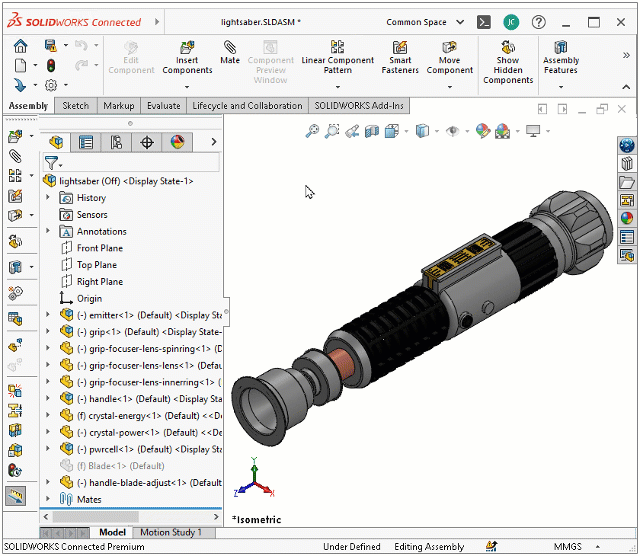This screenshot has height=556, width=640.
Task: Open SOLIDWORKS Add-Ins tab
Action: (x=359, y=106)
